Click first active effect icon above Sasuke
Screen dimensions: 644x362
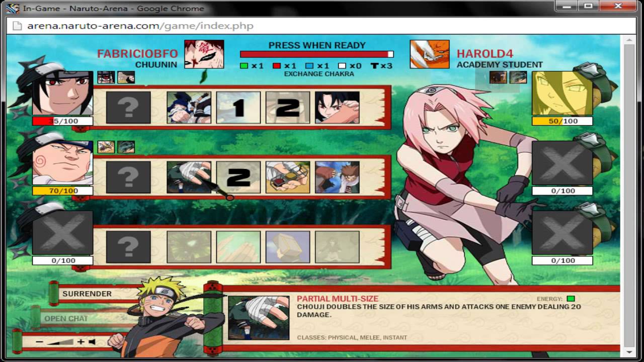pos(106,77)
